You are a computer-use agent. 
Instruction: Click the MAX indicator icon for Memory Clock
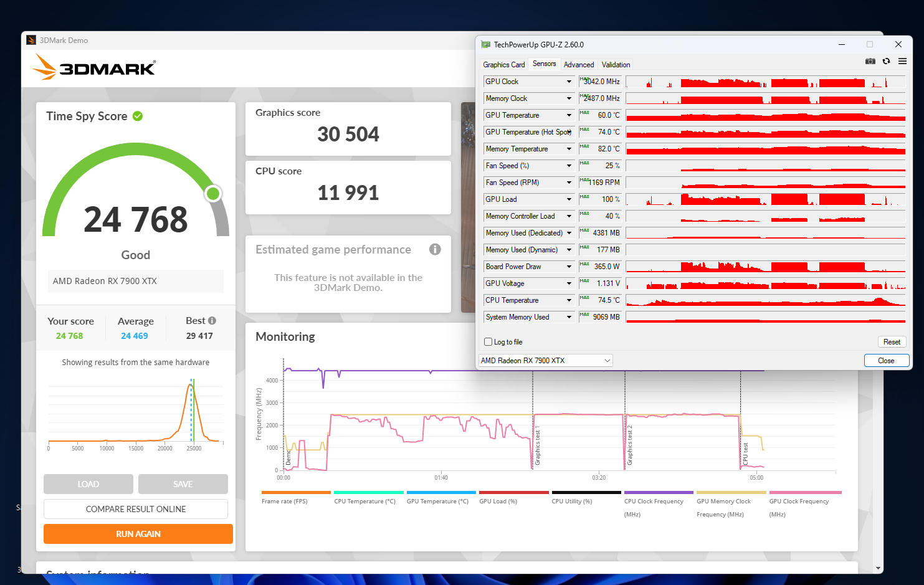pos(584,96)
